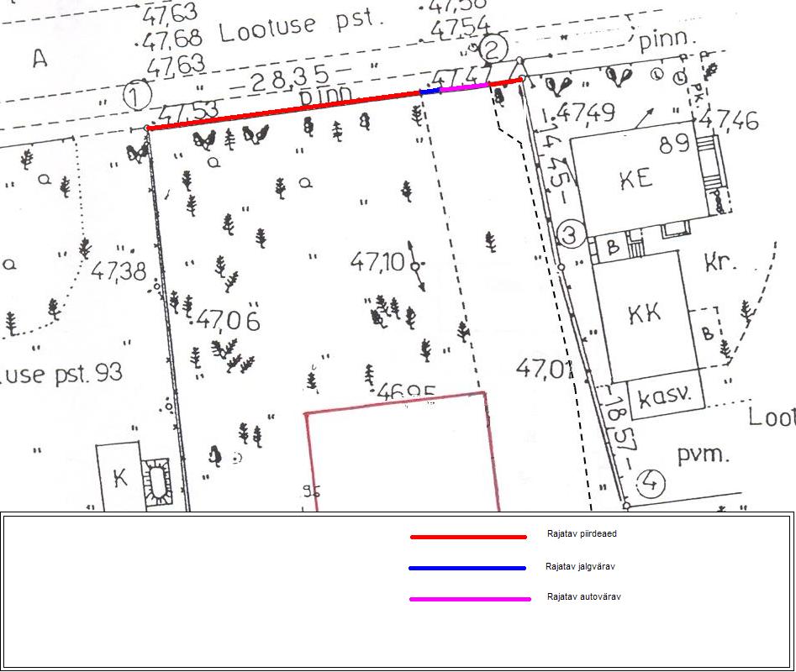Click the magenta gate segment on the boundary

pos(464,87)
